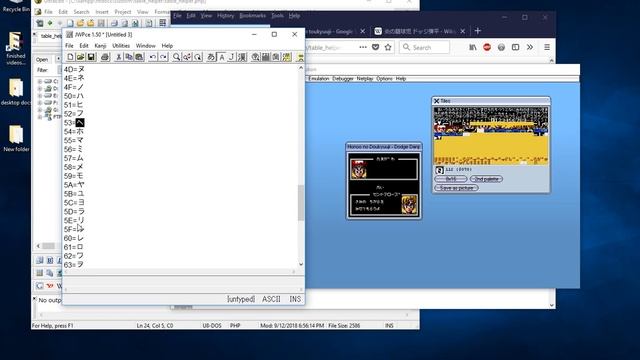640x360 pixels.
Task: Click the Firefox search box
Action: click(x=424, y=47)
